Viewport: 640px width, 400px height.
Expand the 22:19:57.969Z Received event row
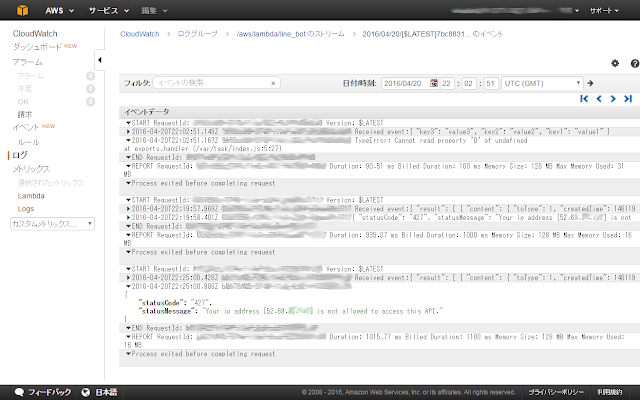(128, 209)
